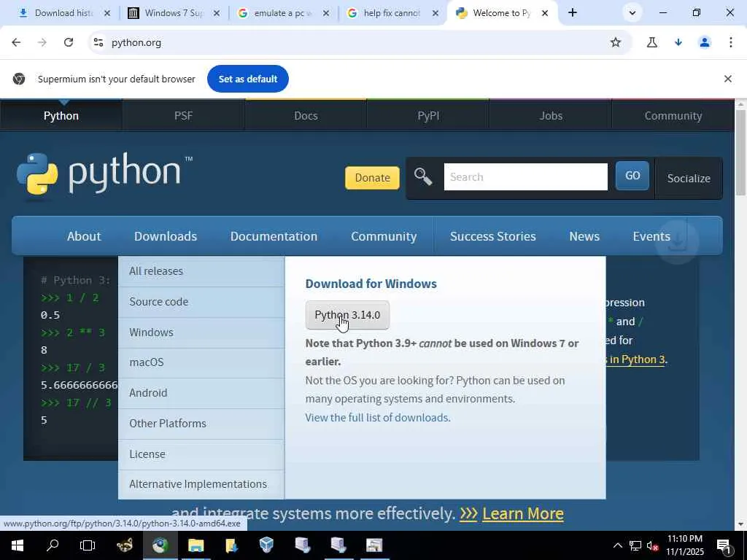Switch to the help fix cannot tab
This screenshot has width=747, height=560.
coord(392,13)
